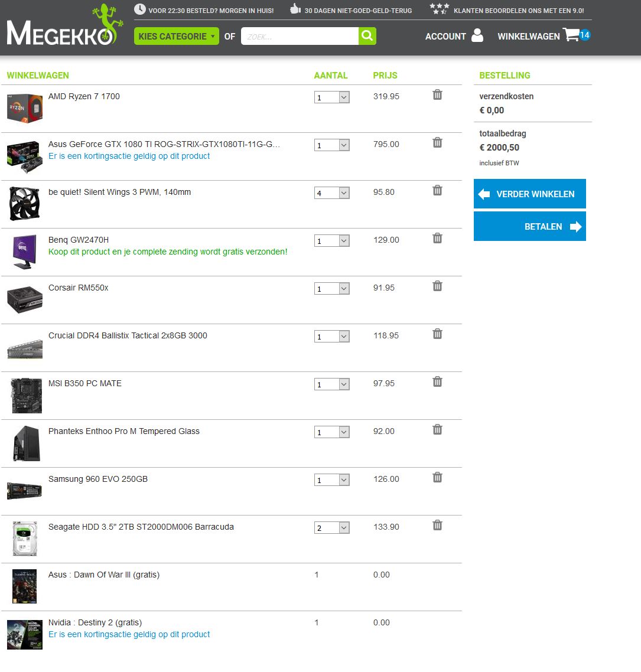Viewport: 641px width, 672px height.
Task: Click Asus : Dawn Of War III (gratis)
Action: 104,575
